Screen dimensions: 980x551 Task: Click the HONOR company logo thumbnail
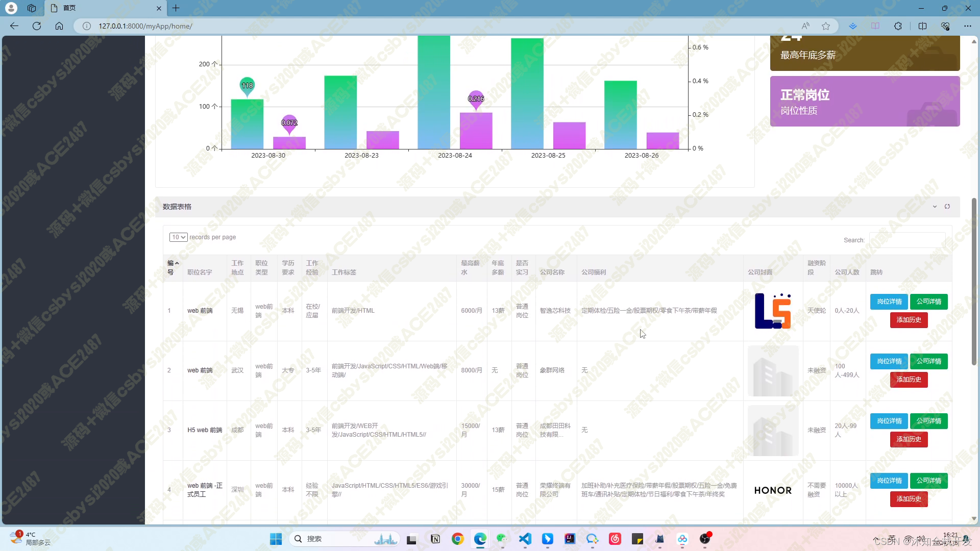click(x=773, y=490)
